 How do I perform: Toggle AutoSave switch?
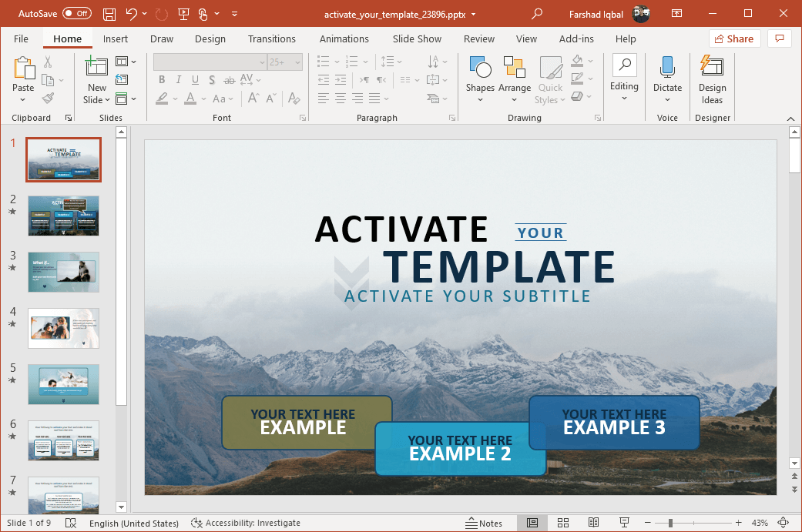(x=76, y=14)
